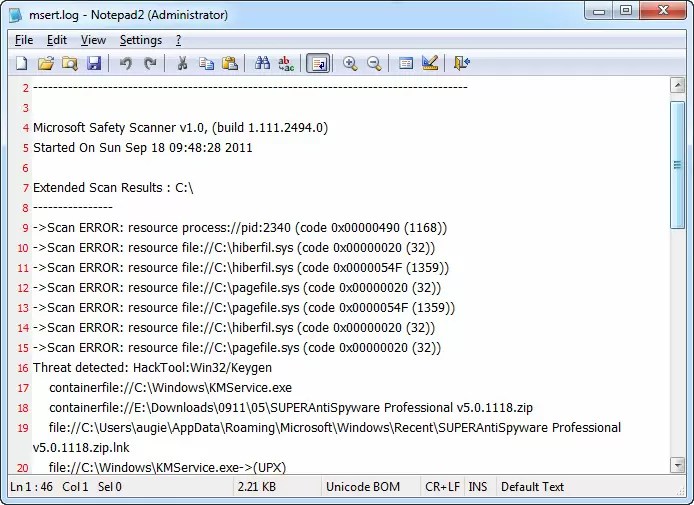Click line number 16 in the margin
This screenshot has width=694, height=505.
23,368
